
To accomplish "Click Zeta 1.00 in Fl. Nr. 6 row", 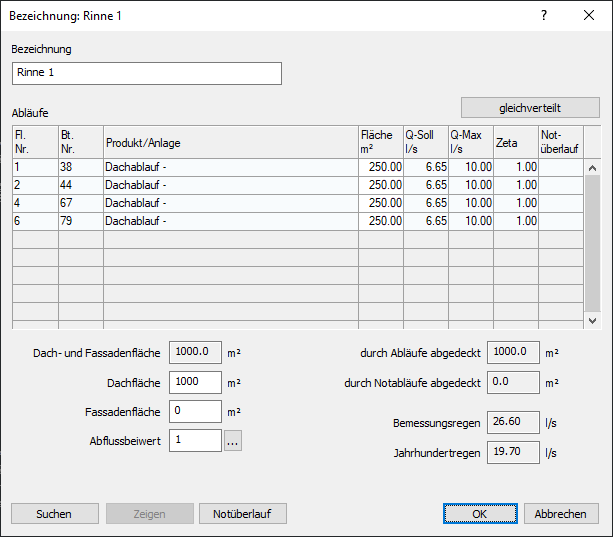I will click(x=516, y=221).
